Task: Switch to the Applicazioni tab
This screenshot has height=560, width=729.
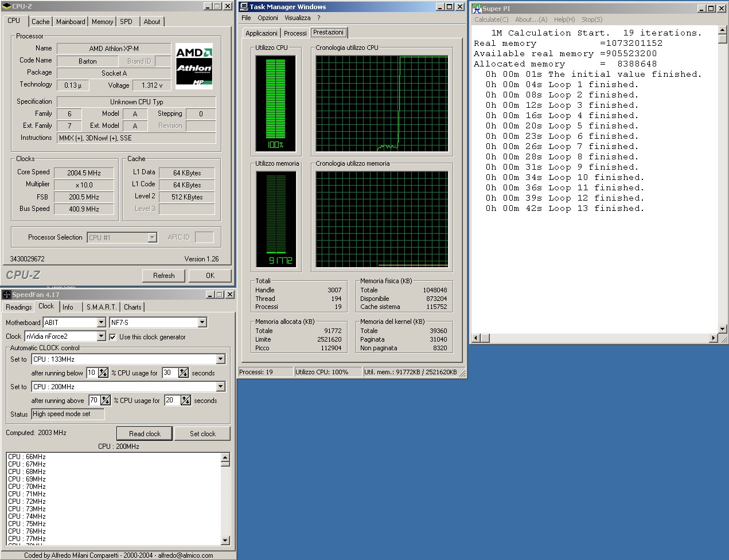Action: 262,33
